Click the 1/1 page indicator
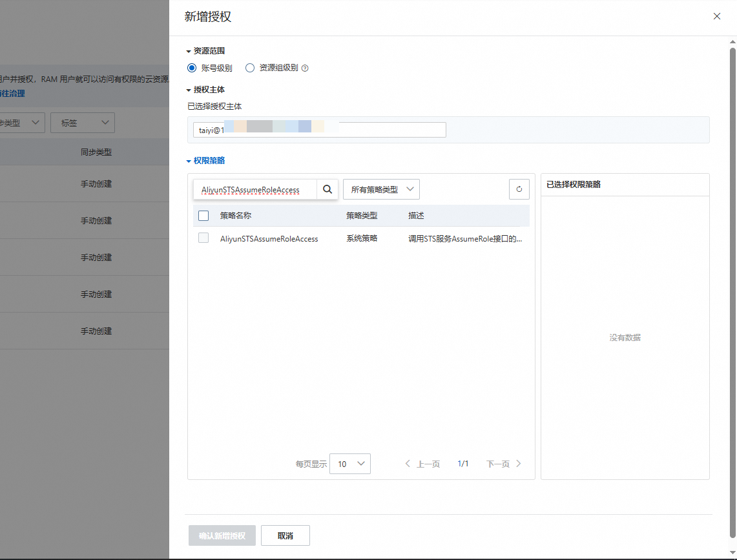The height and width of the screenshot is (560, 737). 463,464
